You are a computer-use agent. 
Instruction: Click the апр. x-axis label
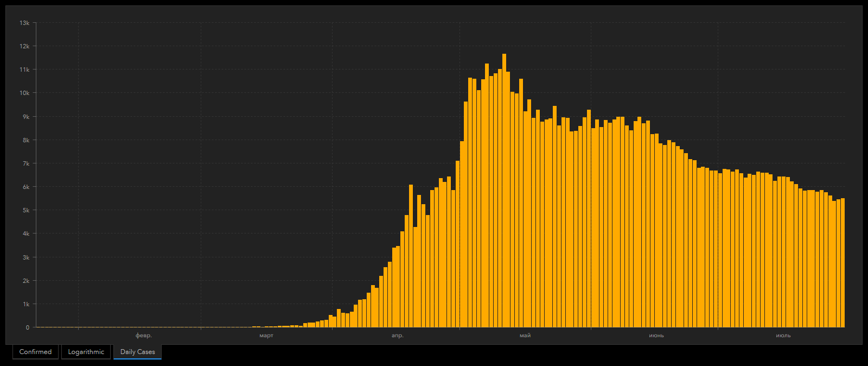pyautogui.click(x=398, y=336)
